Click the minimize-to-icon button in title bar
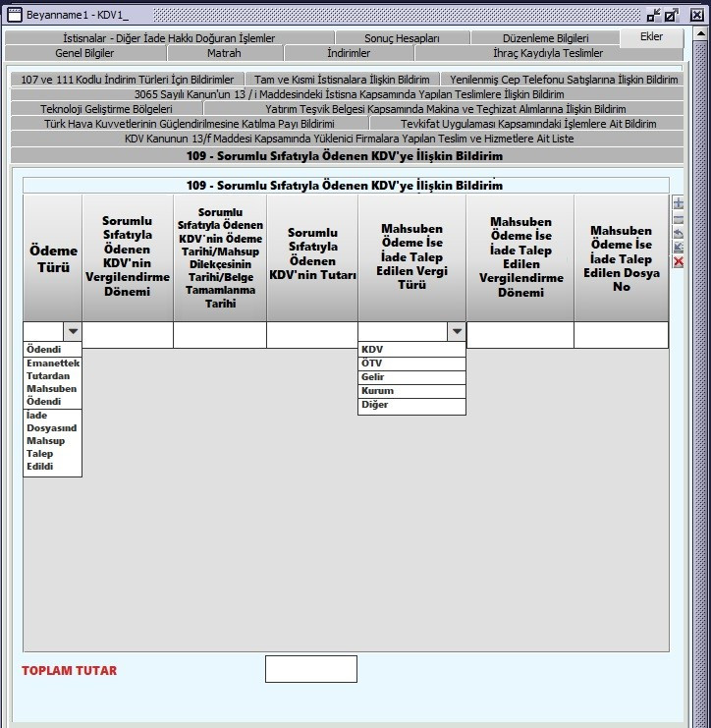This screenshot has height=728, width=711. point(653,15)
